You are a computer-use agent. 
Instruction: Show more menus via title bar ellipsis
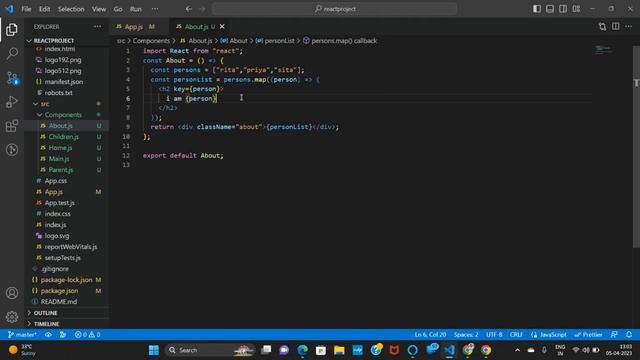pyautogui.click(x=155, y=9)
